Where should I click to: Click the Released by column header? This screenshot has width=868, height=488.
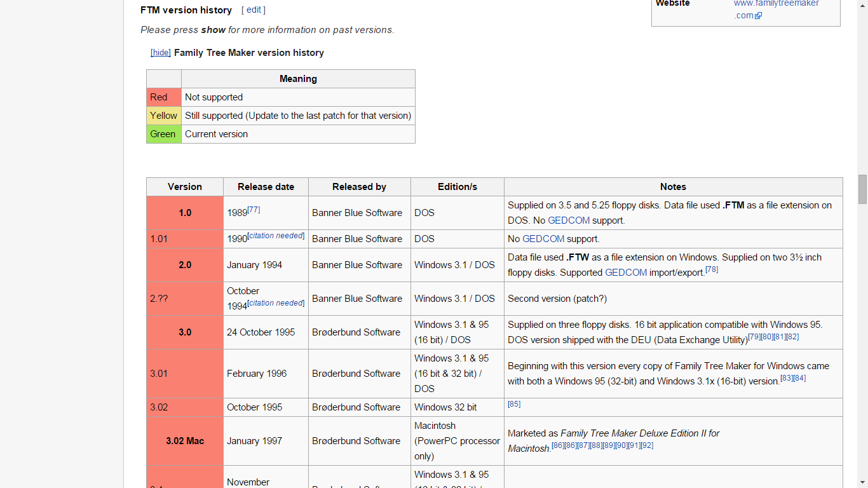[360, 187]
